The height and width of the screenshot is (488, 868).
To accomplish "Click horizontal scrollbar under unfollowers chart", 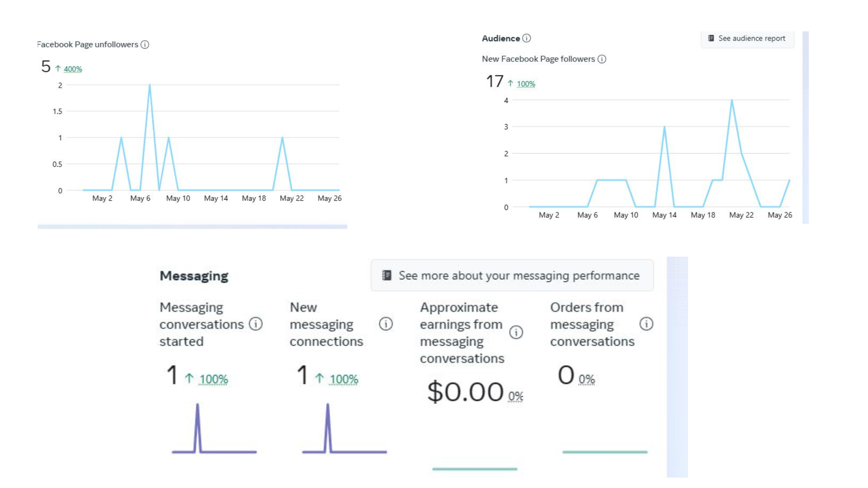I will (192, 226).
